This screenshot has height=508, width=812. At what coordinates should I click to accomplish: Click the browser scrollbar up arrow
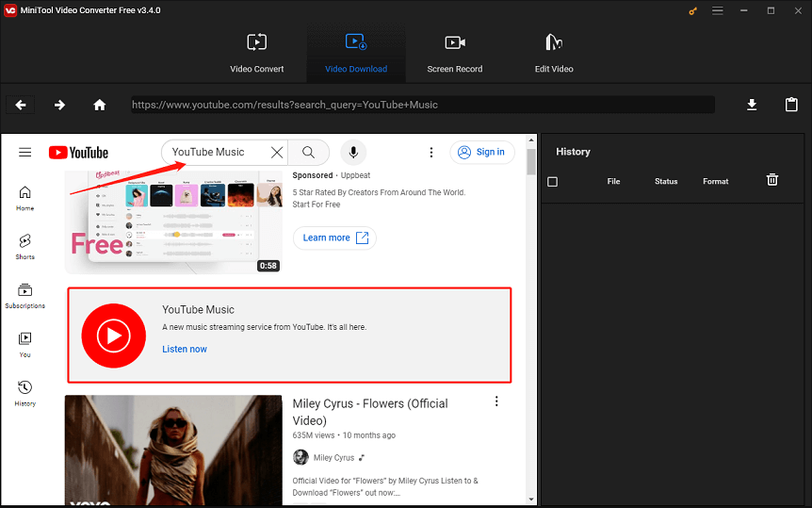(531, 139)
